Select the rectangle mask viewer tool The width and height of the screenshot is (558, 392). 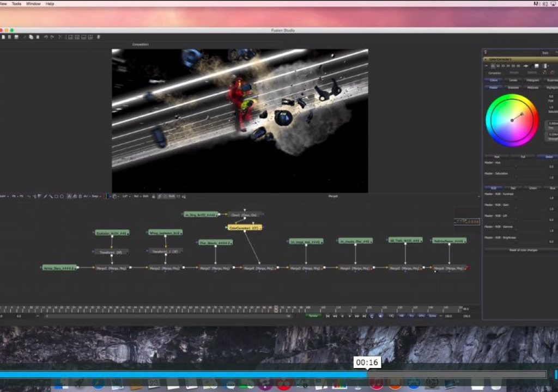click(x=56, y=197)
